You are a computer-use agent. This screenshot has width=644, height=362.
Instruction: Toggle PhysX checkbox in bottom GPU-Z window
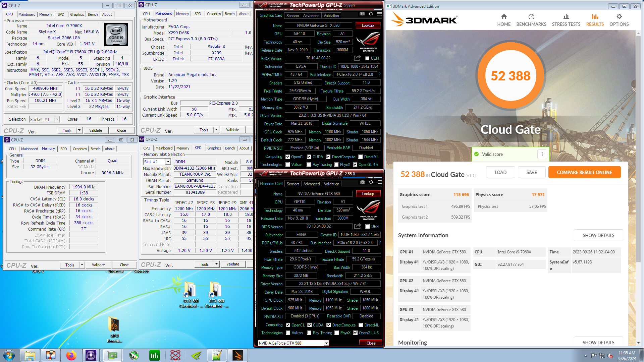coord(336,333)
